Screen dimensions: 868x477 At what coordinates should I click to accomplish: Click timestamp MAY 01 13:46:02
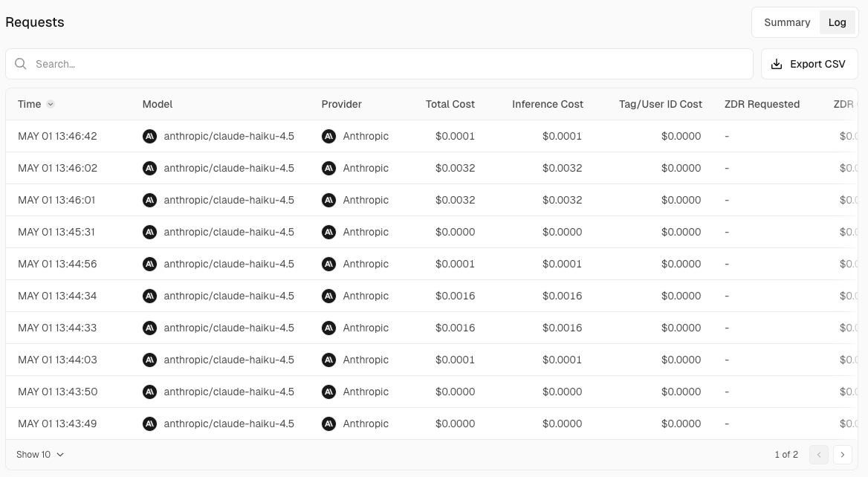(x=57, y=168)
